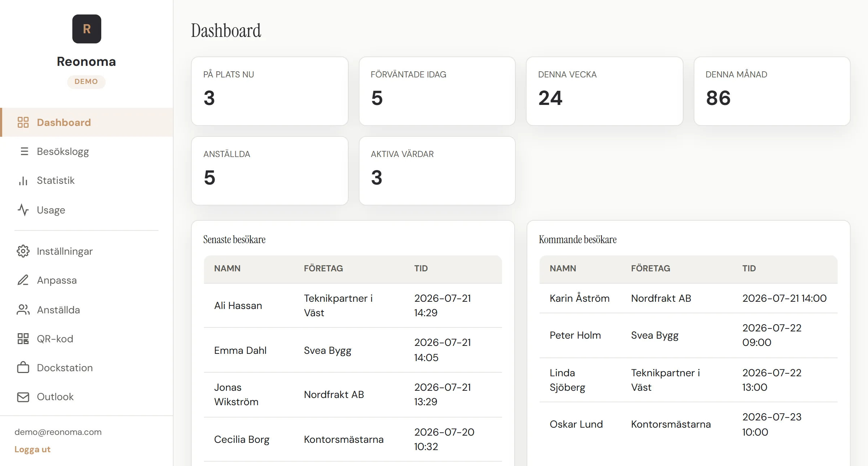Click the Inställningar gear icon

23,251
